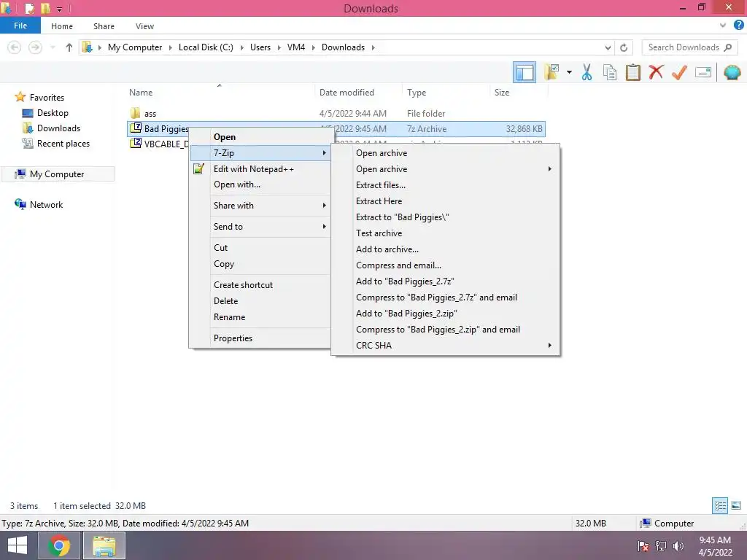Viewport: 747px width, 560px height.
Task: Click the Action Center flag tray icon
Action: (x=643, y=546)
